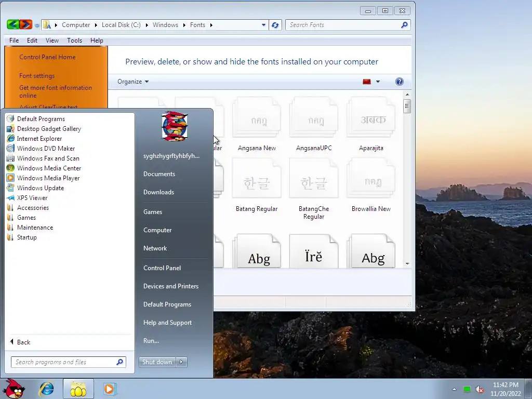Click the Start button with bird icon
532x399 pixels.
14,389
